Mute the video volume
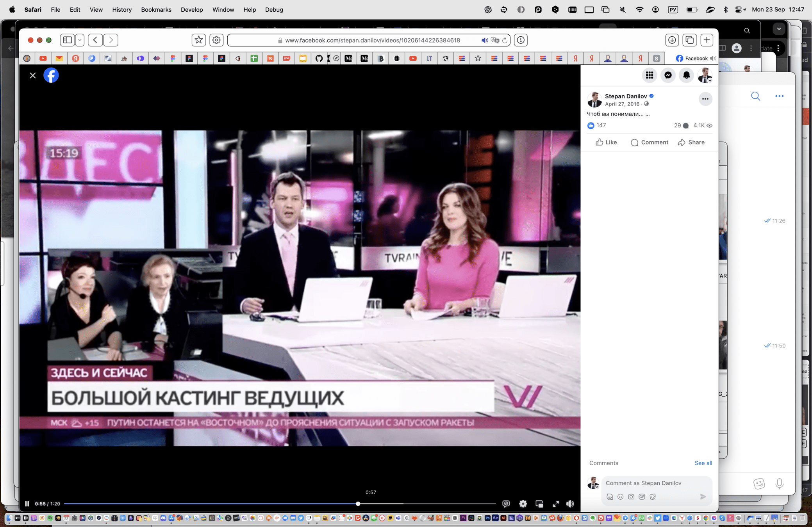Image resolution: width=812 pixels, height=527 pixels. pyautogui.click(x=570, y=504)
